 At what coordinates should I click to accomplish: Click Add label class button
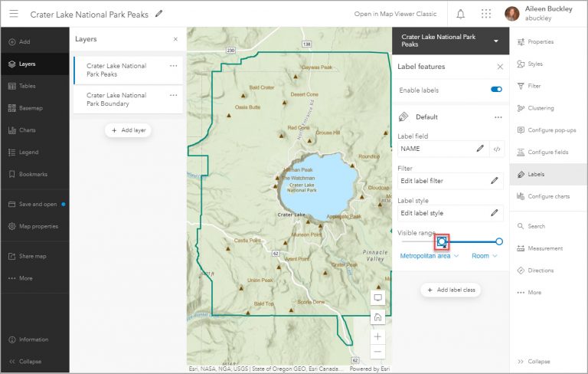point(451,290)
